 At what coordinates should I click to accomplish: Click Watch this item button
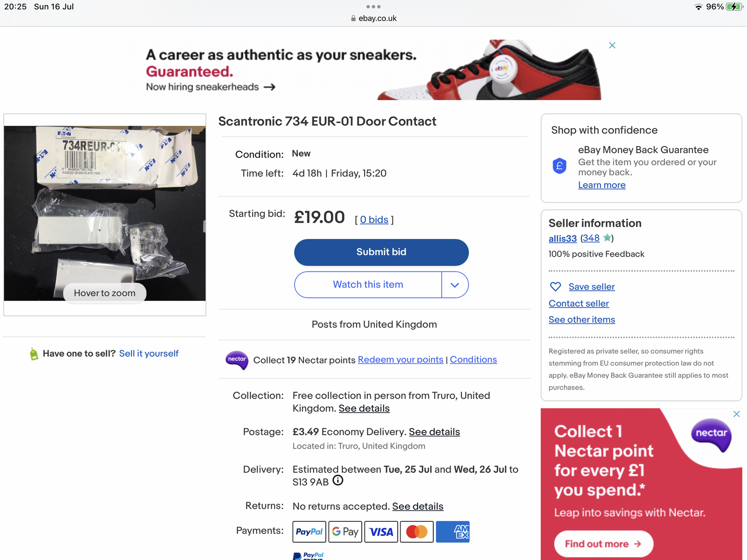(x=368, y=285)
